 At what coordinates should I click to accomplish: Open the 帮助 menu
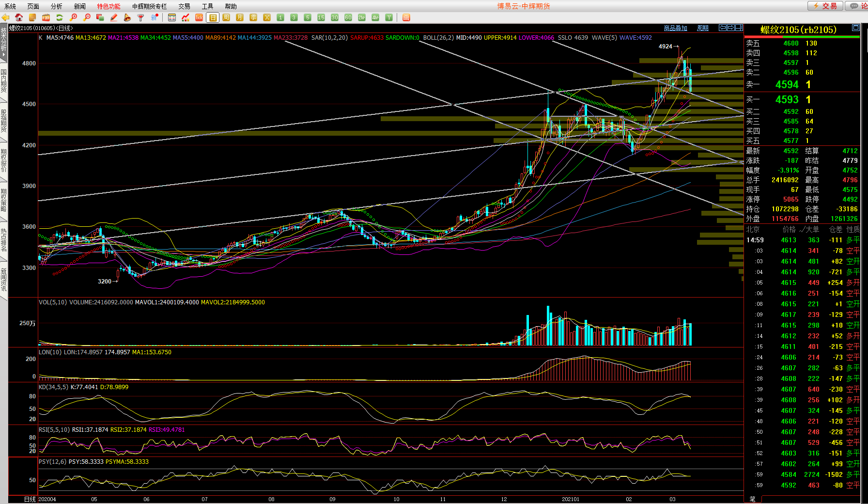click(231, 6)
